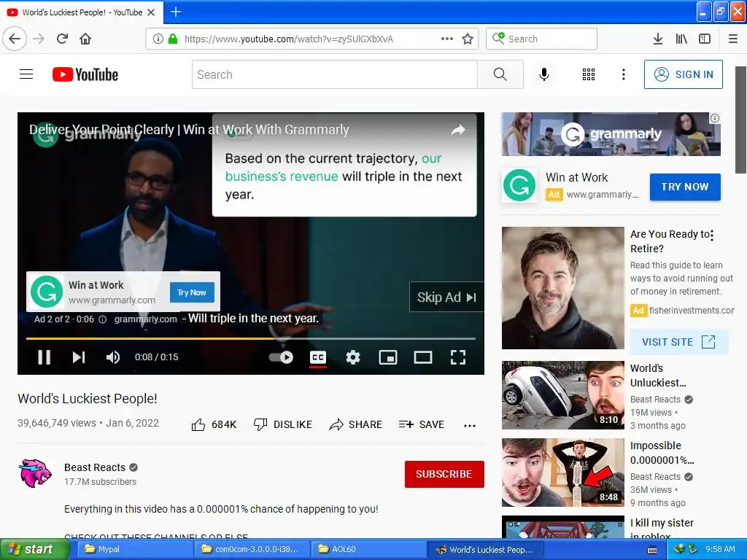
Task: Open the browser downloads arrow icon
Action: 658,39
